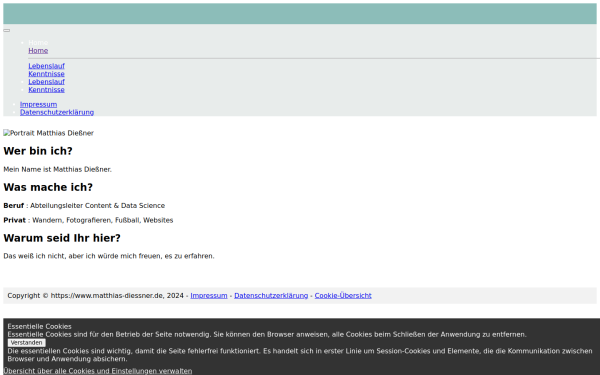Open Impressum in the top navigation list
The image size is (600, 375).
pos(38,104)
